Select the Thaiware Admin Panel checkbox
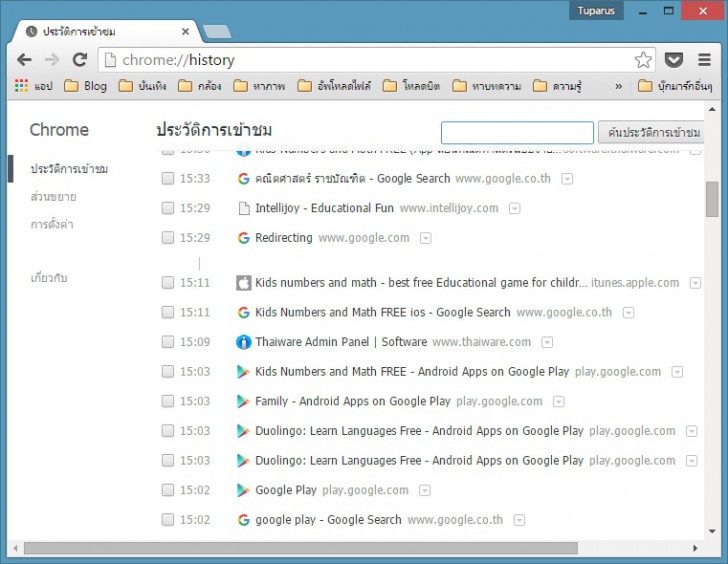 tap(168, 342)
